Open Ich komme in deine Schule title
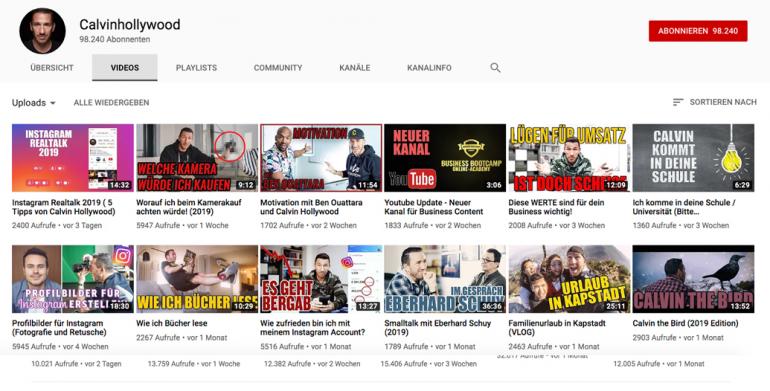 click(684, 207)
